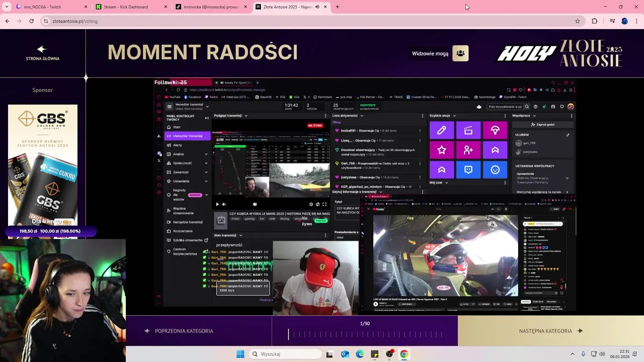Click the clapperboard clip quick action tile

tap(468, 130)
